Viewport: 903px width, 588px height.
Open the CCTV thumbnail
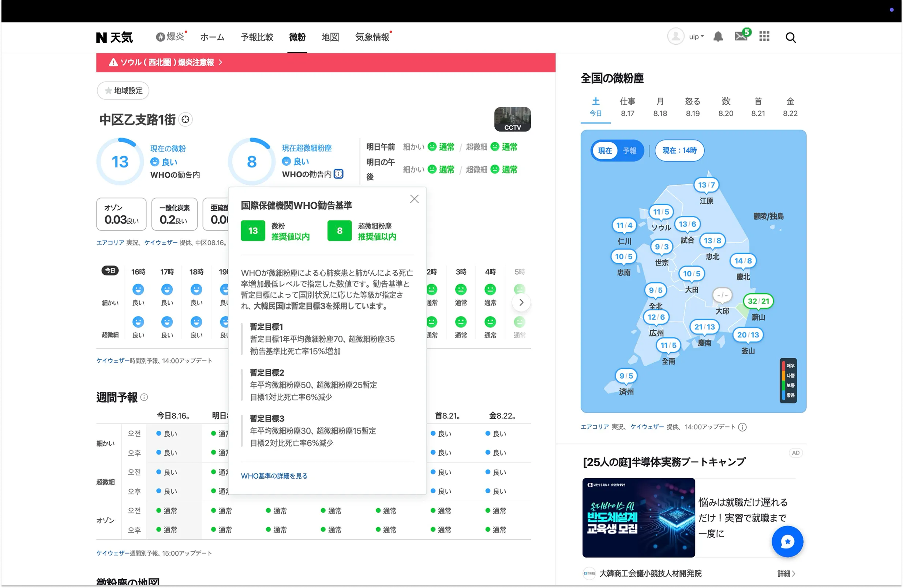click(513, 119)
